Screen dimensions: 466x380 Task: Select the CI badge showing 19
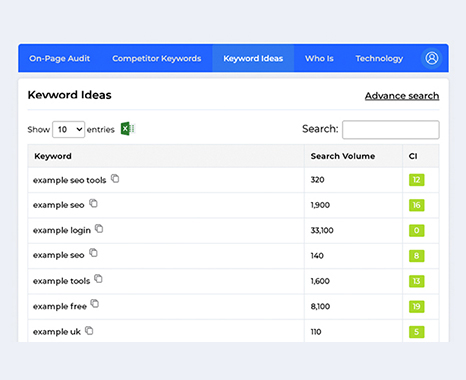click(417, 306)
